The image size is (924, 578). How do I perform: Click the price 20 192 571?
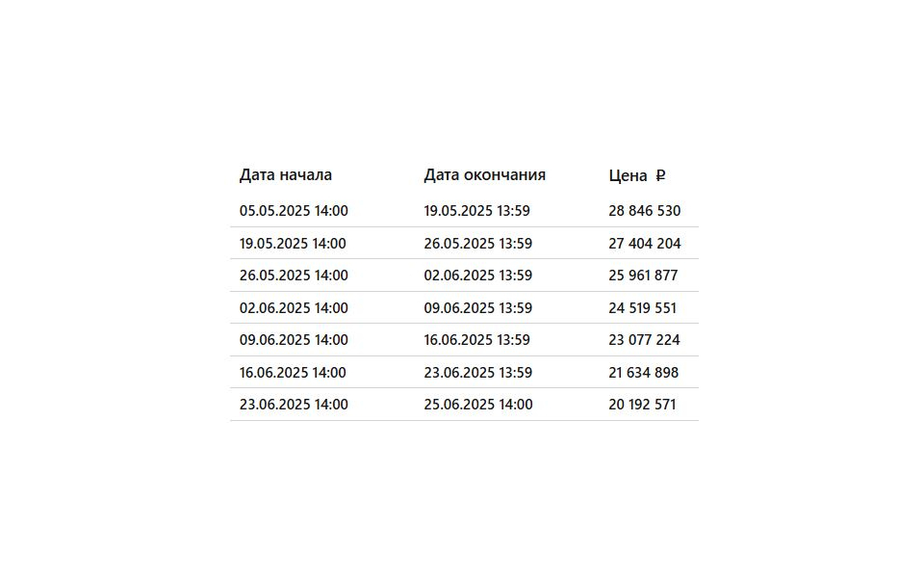pos(642,405)
